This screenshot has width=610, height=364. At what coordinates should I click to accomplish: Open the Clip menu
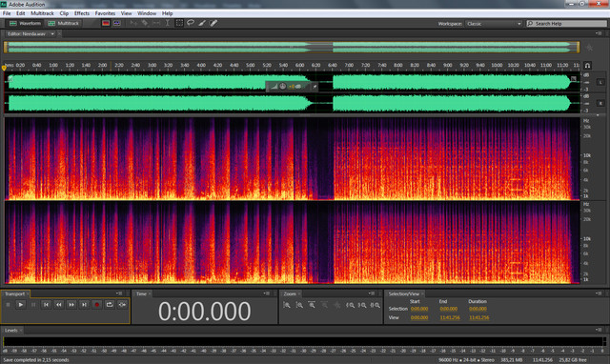[64, 13]
